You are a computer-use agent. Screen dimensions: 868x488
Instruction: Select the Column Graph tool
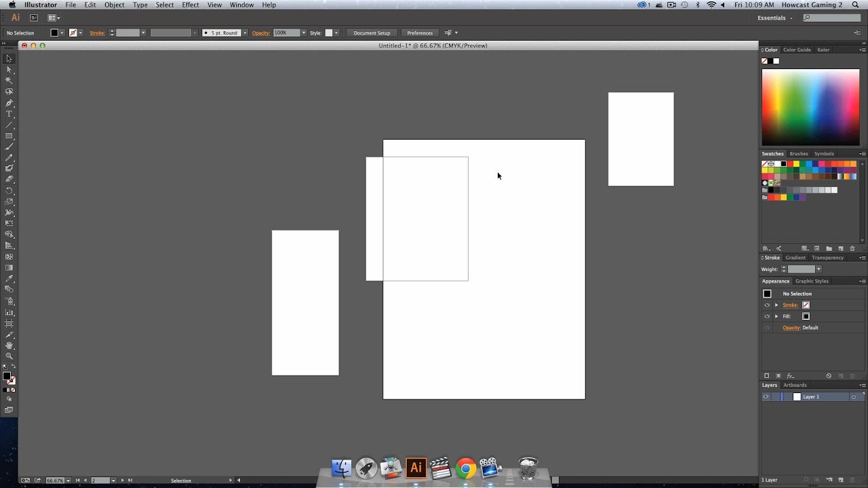[x=9, y=312]
